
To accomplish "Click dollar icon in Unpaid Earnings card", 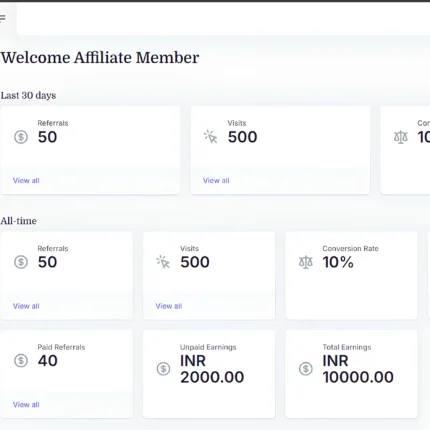I will [163, 369].
